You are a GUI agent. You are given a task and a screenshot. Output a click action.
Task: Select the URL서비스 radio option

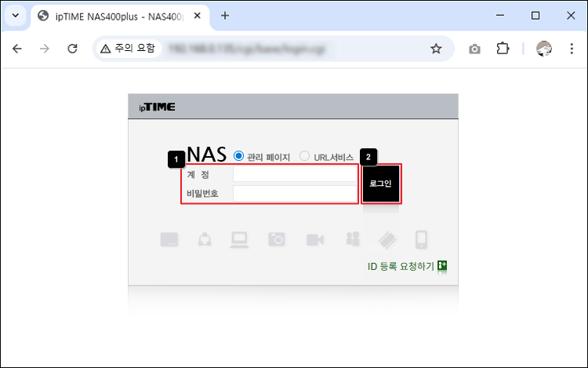(x=305, y=156)
